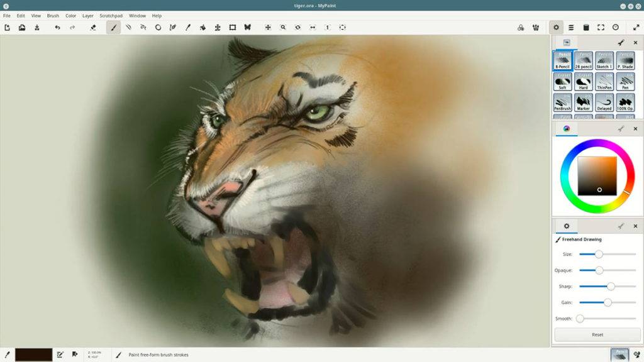The image size is (644, 362).
Task: Toggle the Layers panel button
Action: [x=571, y=28]
